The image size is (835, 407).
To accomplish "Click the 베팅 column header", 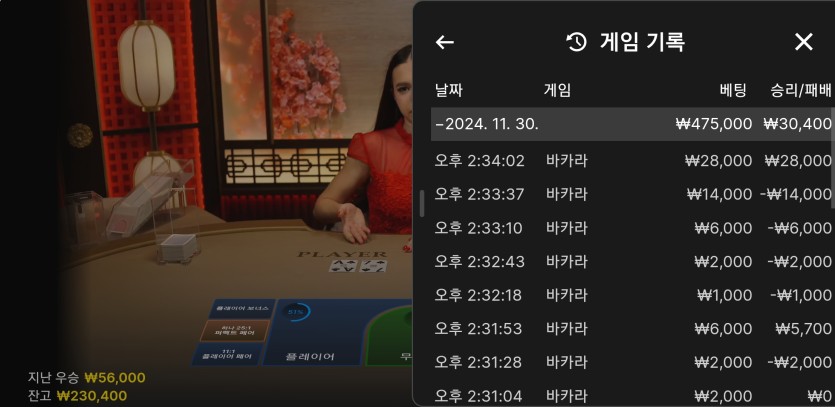I will point(733,90).
